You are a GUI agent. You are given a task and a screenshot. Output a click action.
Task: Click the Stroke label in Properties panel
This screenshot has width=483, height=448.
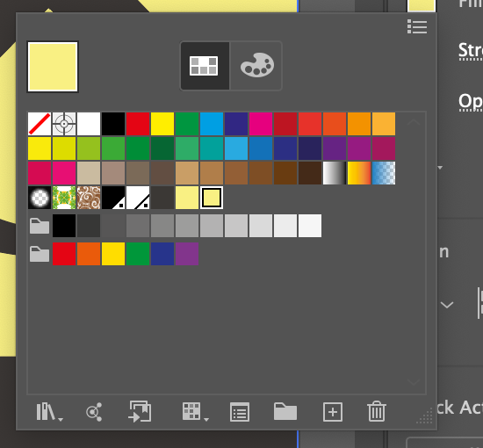pos(471,51)
